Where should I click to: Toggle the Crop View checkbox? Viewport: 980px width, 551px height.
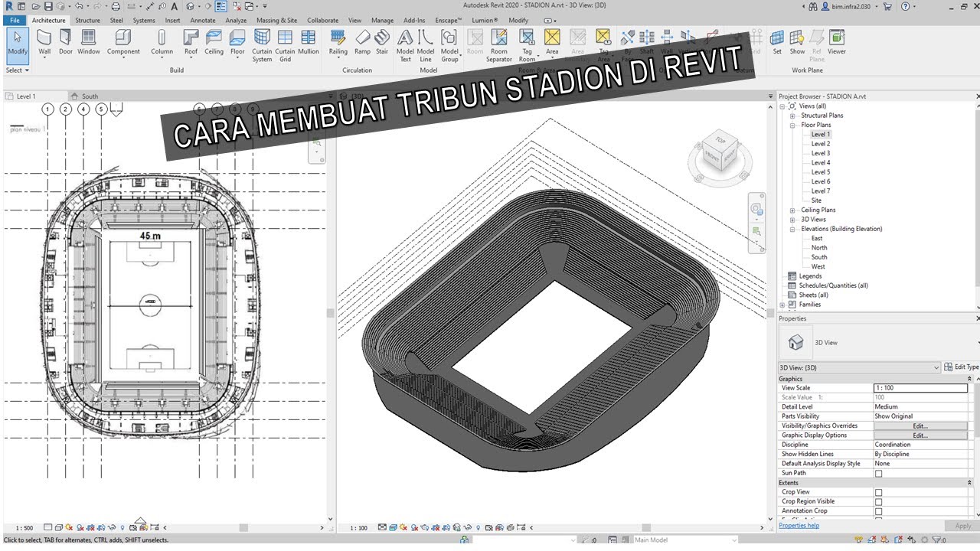pyautogui.click(x=878, y=493)
